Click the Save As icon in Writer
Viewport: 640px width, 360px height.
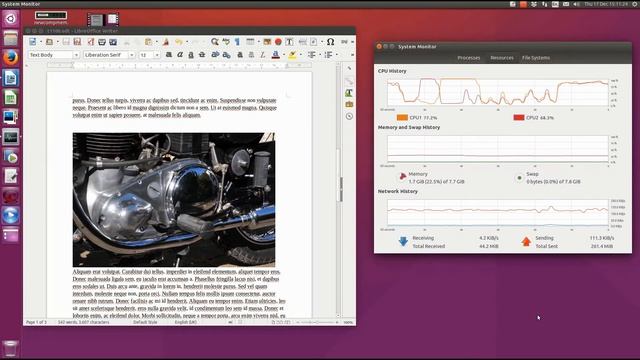point(77,42)
